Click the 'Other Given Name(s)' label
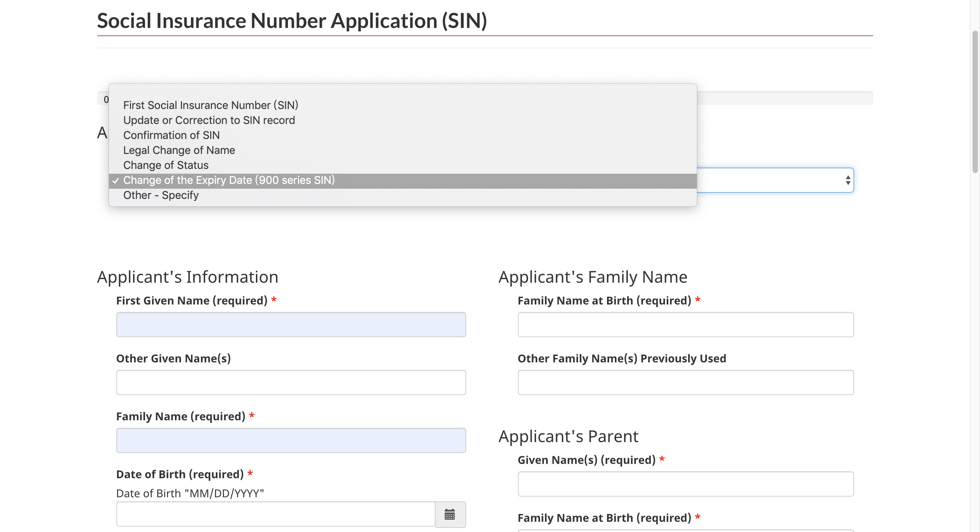The width and height of the screenshot is (980, 532). [x=174, y=358]
